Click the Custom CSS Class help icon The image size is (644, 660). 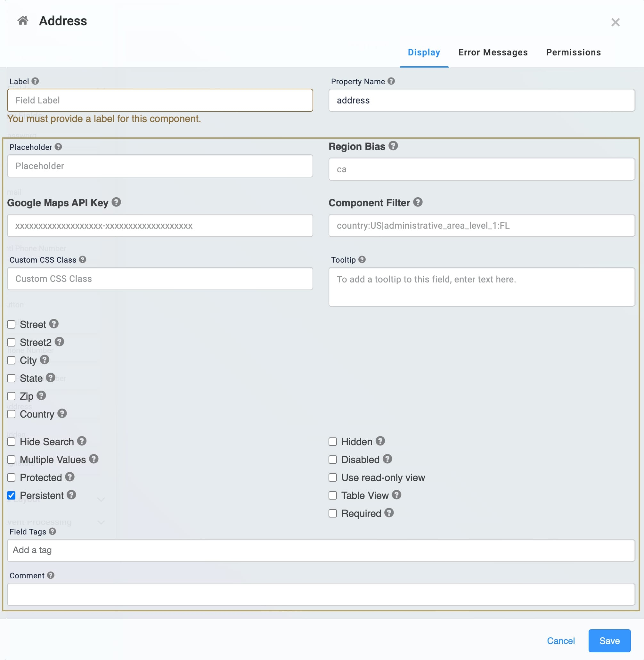83,259
